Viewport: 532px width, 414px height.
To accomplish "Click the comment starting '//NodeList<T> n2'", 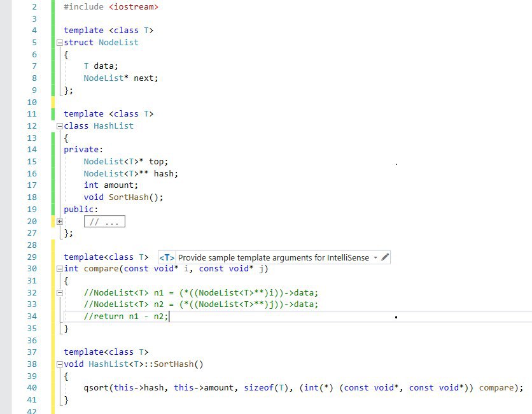I will click(x=201, y=304).
